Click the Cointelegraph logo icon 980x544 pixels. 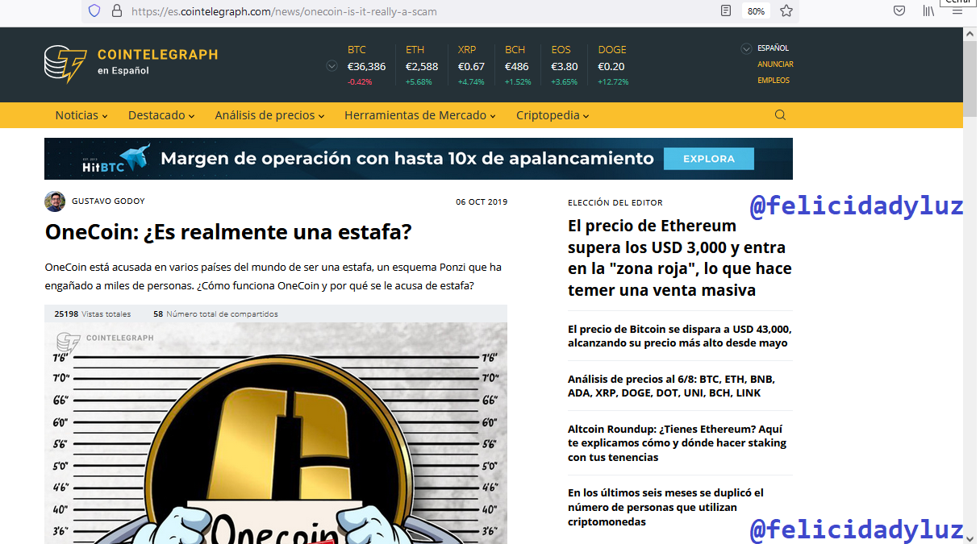click(65, 64)
